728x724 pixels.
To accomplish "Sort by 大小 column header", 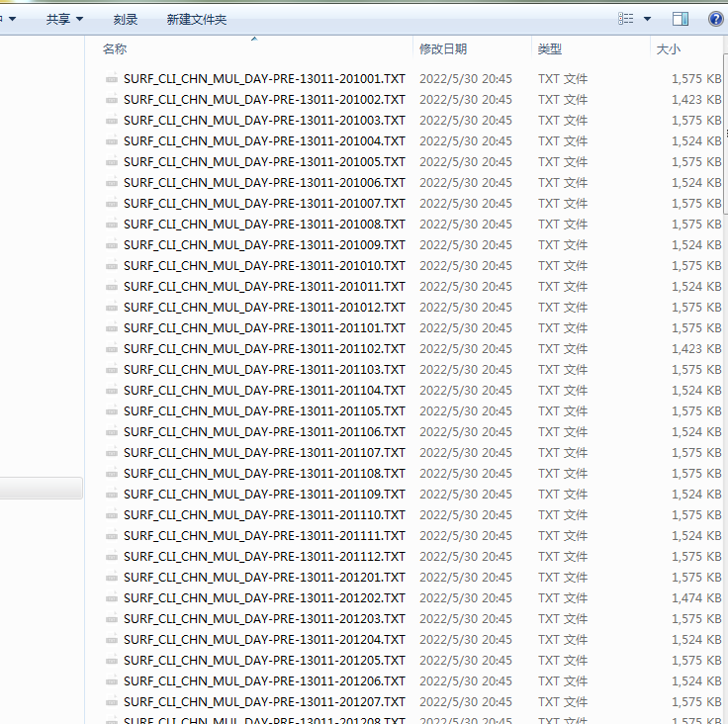I will point(668,48).
